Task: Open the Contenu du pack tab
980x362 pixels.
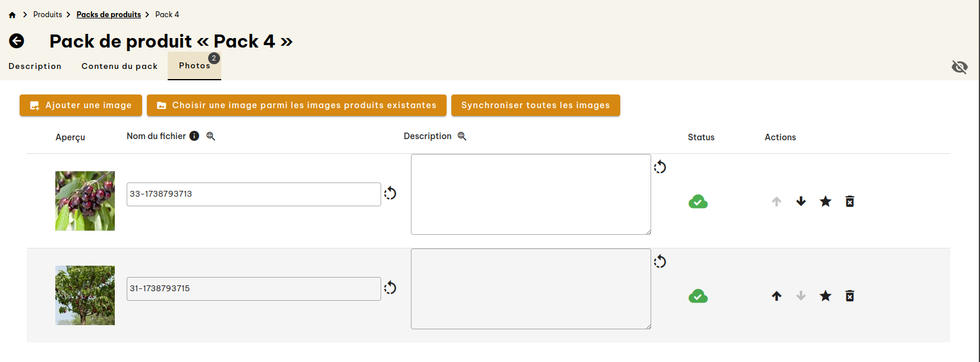Action: pos(119,66)
